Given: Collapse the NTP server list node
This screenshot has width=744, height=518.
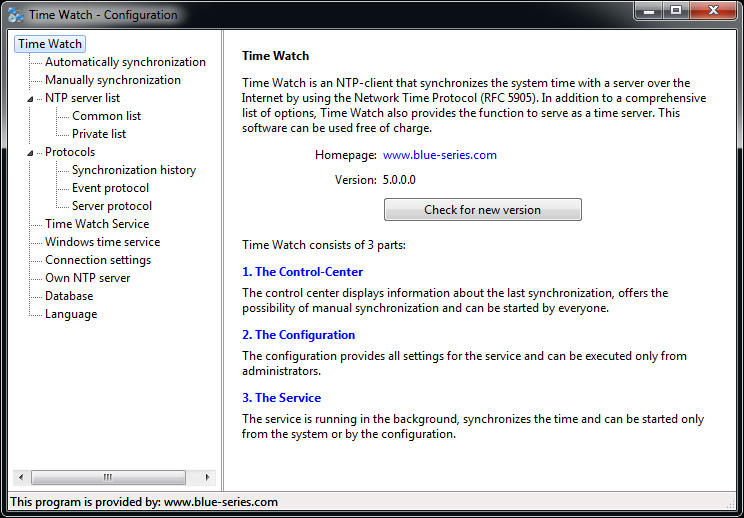Looking at the screenshot, I should click(x=30, y=99).
